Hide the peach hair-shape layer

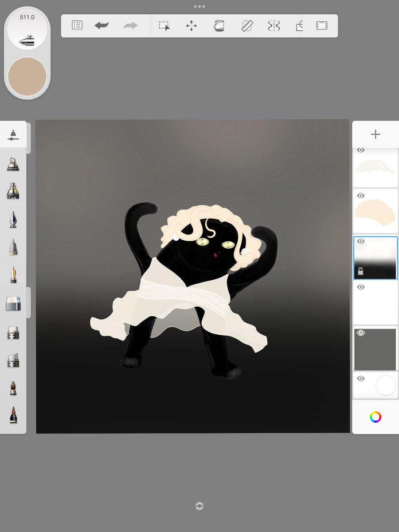click(x=360, y=196)
